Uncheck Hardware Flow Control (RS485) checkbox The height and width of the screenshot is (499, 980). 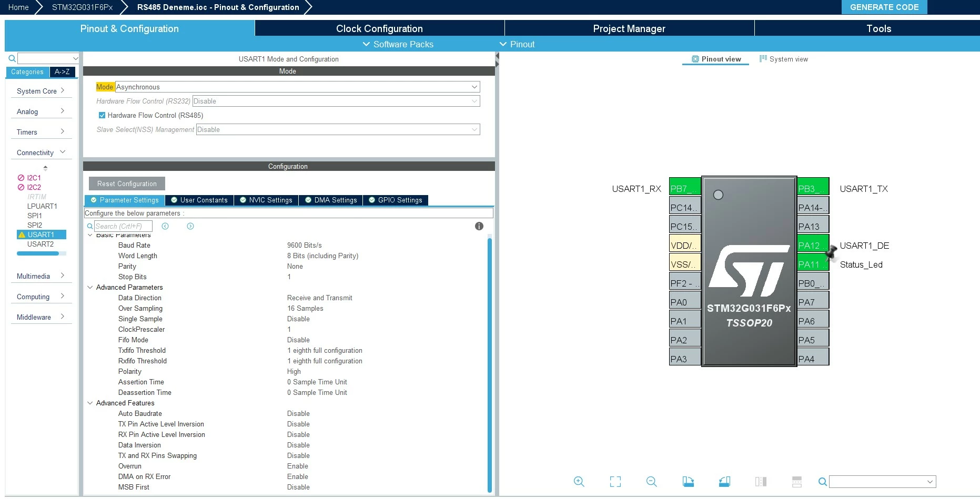[x=102, y=115]
